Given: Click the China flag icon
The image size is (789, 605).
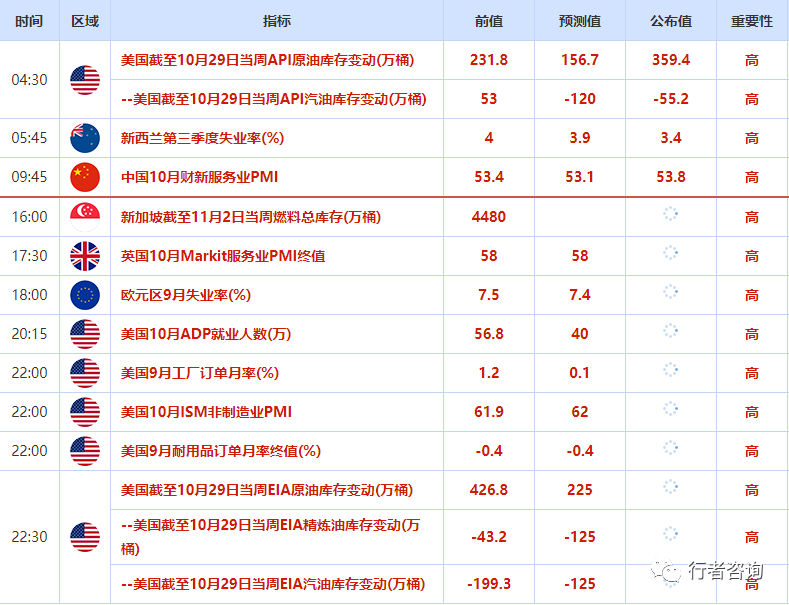Looking at the screenshot, I should pos(85,177).
